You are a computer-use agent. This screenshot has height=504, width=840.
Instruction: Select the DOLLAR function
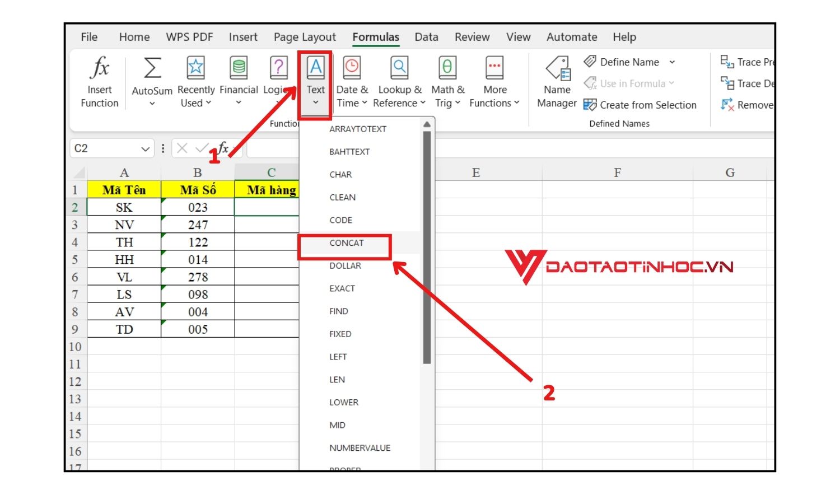(360, 265)
